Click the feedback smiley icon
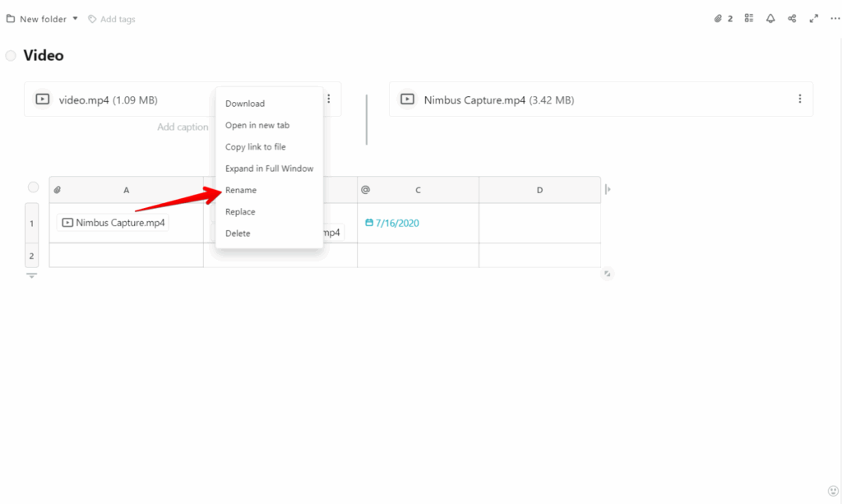The width and height of the screenshot is (842, 504). click(x=833, y=491)
